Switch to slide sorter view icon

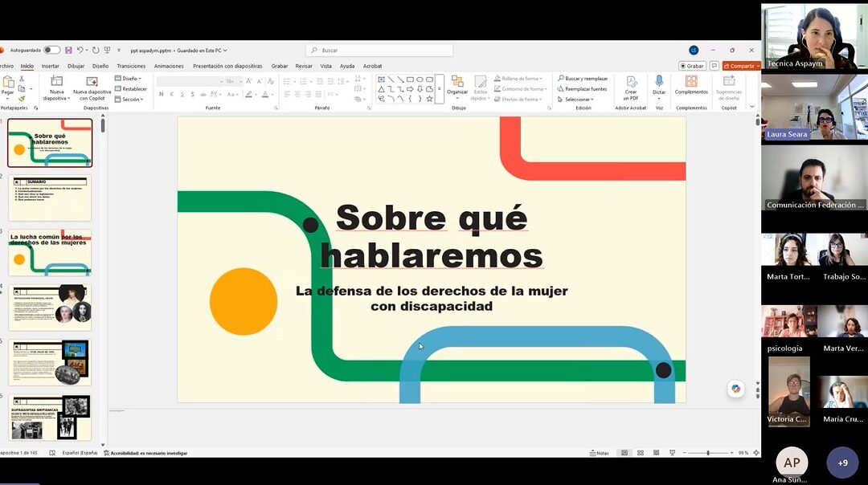pos(641,453)
